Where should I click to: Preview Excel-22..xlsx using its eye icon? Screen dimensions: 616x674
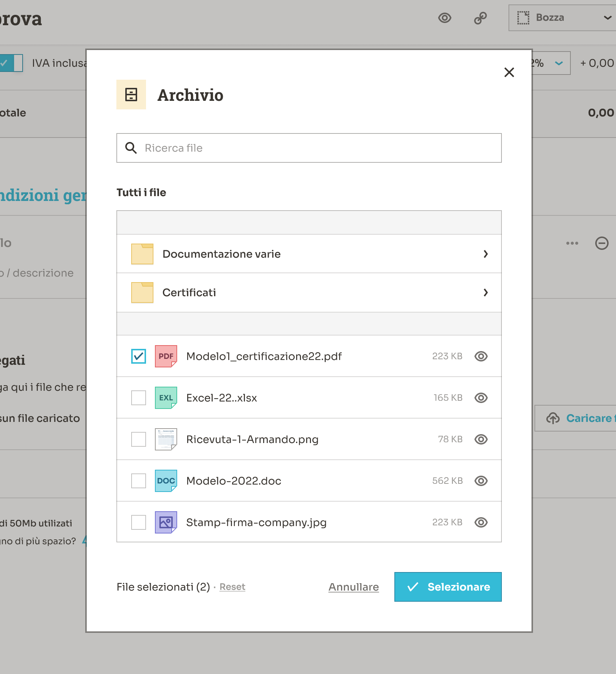click(481, 398)
